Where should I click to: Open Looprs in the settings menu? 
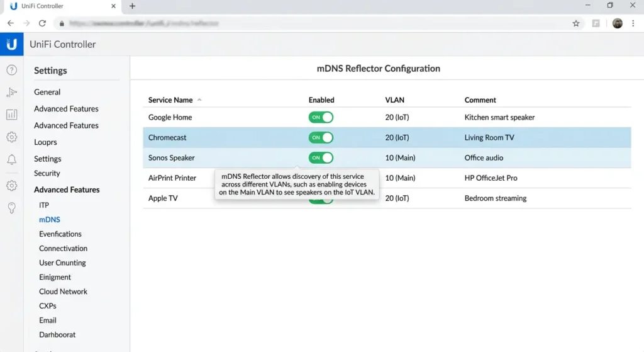[x=45, y=142]
